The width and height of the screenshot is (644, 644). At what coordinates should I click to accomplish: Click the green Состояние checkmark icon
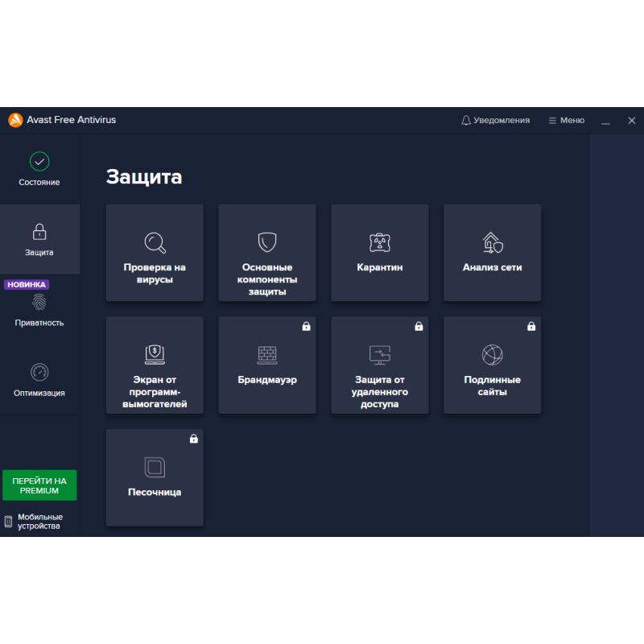[x=39, y=161]
